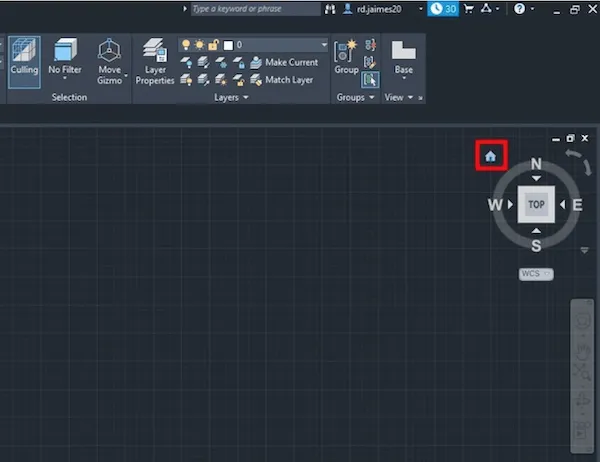Open the WCS coordinate system dropdown
The image size is (600, 462).
536,273
